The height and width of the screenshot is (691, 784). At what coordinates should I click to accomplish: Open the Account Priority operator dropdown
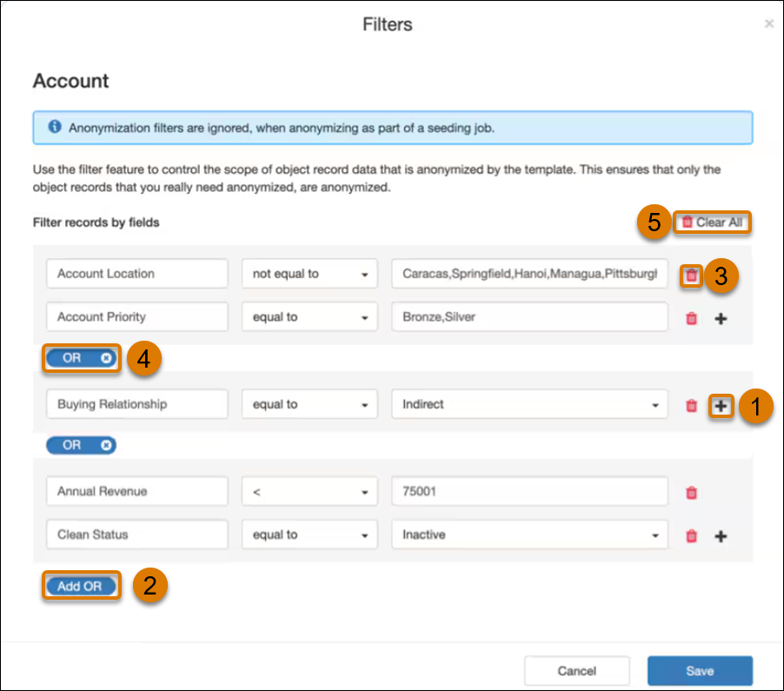point(309,317)
